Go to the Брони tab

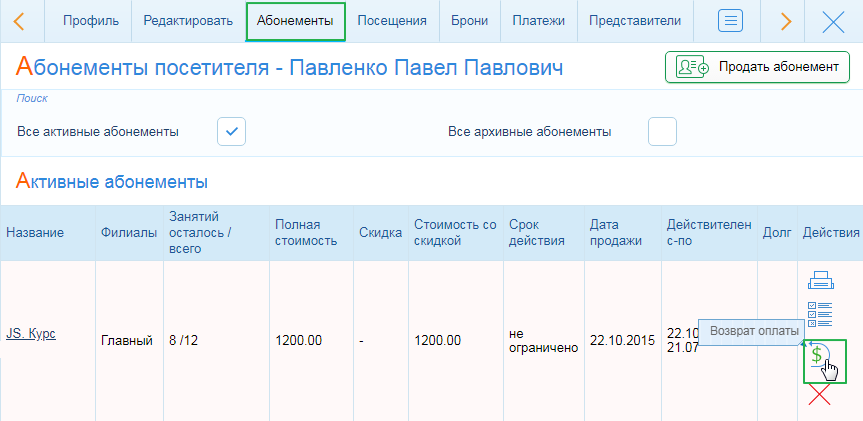pos(470,21)
